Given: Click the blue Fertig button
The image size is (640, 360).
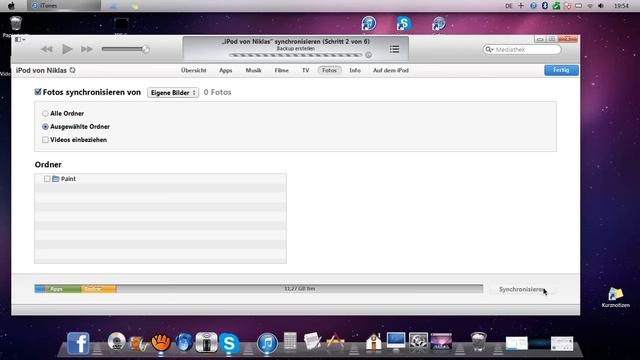Looking at the screenshot, I should (x=561, y=70).
